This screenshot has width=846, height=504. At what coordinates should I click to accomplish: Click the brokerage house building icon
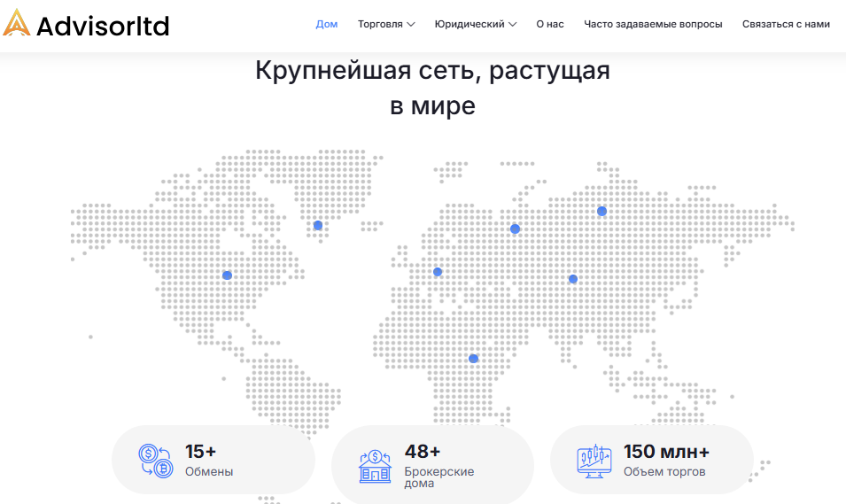375,466
